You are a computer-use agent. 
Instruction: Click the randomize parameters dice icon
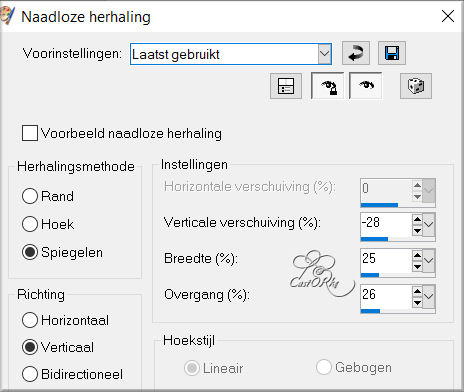[x=416, y=86]
